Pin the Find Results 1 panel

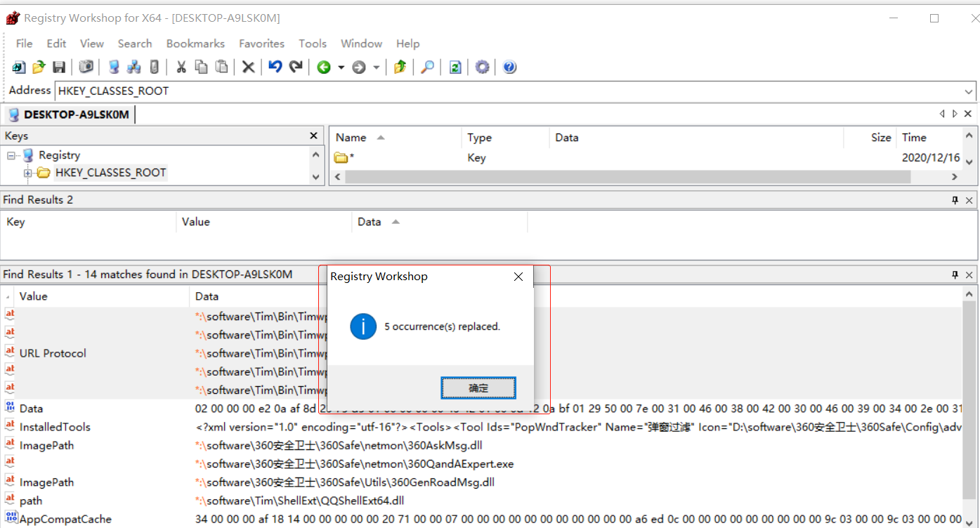click(x=955, y=275)
